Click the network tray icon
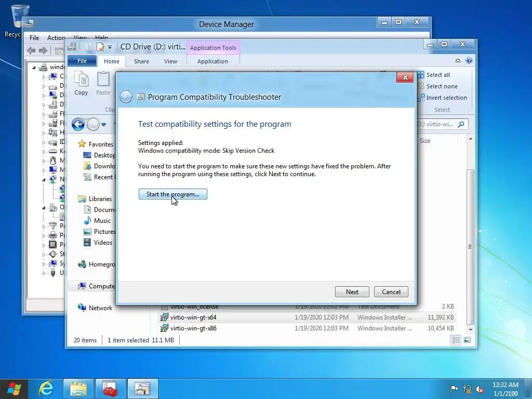Viewport: 532px width, 399px height. (467, 389)
